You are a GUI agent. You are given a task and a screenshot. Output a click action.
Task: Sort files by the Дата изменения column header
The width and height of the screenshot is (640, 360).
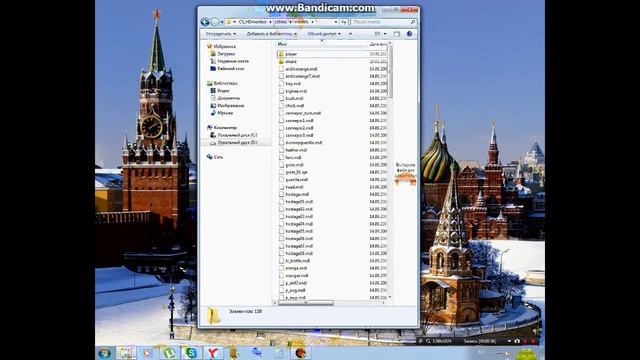378,44
